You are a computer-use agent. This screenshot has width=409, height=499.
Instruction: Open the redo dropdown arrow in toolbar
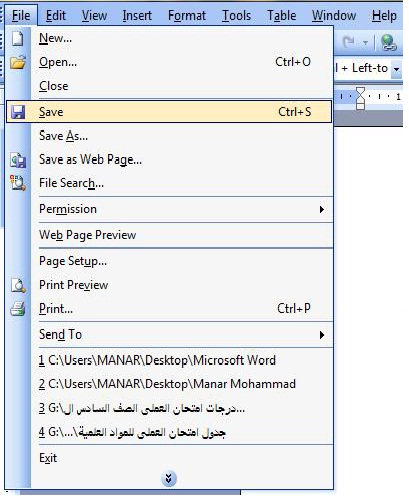point(366,43)
